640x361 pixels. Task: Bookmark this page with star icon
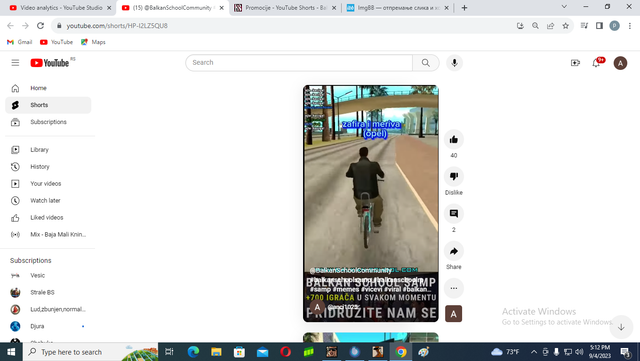(565, 26)
